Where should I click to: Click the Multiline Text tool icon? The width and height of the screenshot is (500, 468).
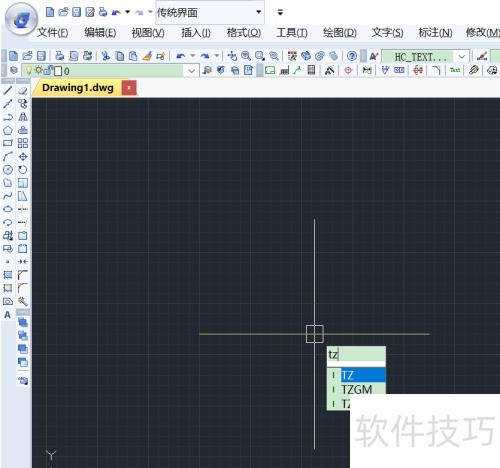pyautogui.click(x=8, y=315)
